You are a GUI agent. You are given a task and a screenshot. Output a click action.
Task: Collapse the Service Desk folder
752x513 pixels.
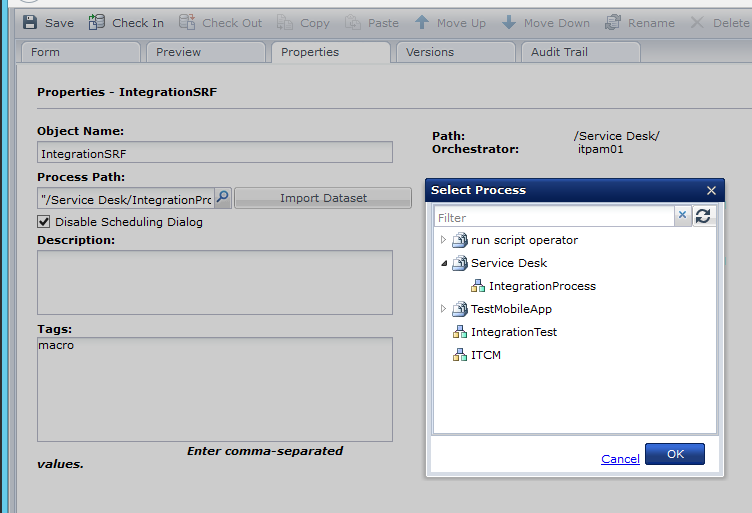point(444,263)
